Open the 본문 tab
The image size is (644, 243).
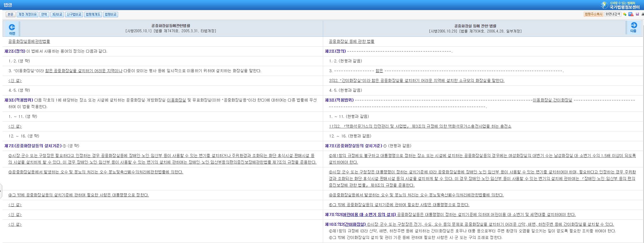(10, 14)
